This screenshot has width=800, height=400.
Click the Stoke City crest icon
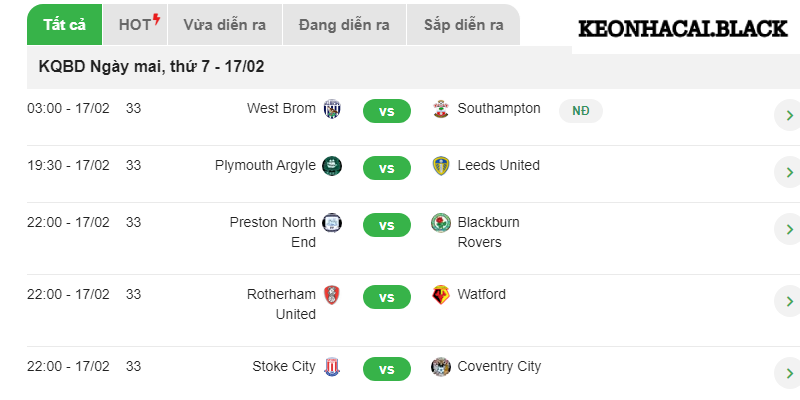(333, 367)
